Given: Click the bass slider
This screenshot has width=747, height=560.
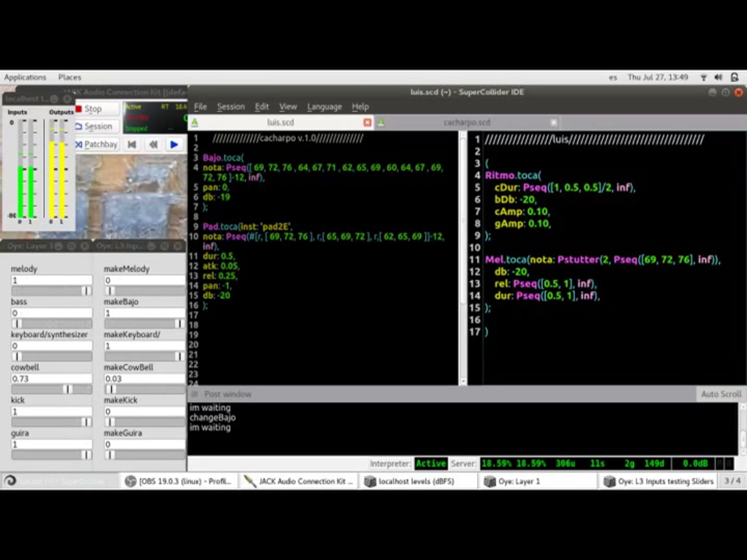Looking at the screenshot, I should click(x=52, y=324).
